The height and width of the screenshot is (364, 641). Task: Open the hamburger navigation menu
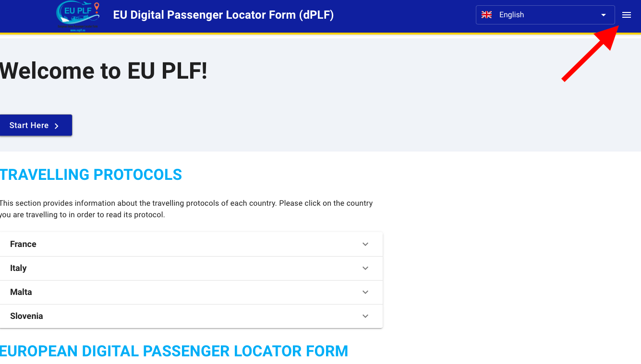(626, 15)
